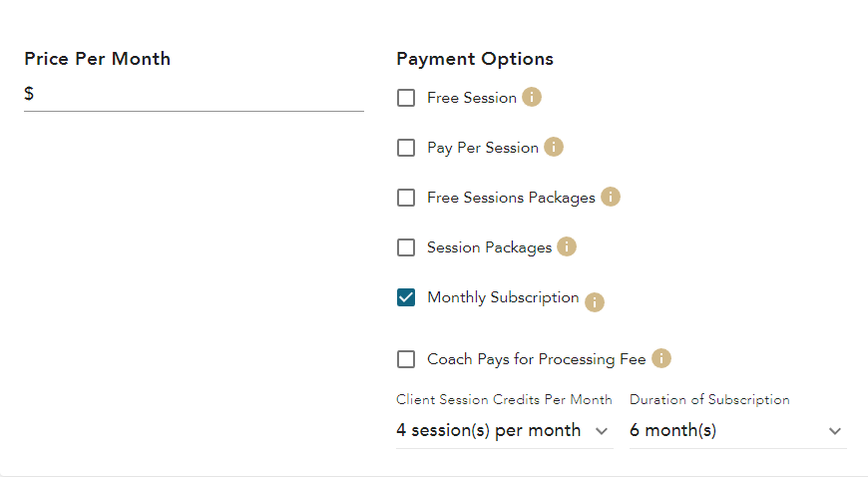The height and width of the screenshot is (477, 868).
Task: Click the Monthly Subscription label text
Action: tap(503, 297)
